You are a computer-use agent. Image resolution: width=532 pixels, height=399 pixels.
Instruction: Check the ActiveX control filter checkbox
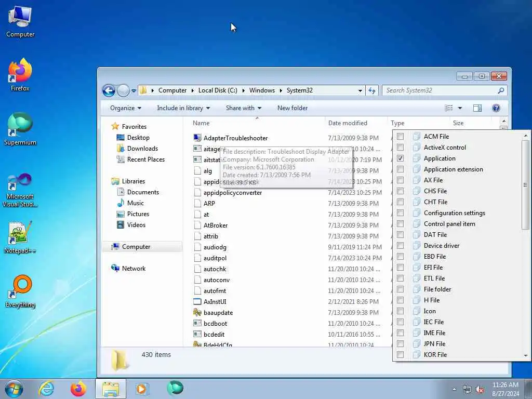[401, 147]
